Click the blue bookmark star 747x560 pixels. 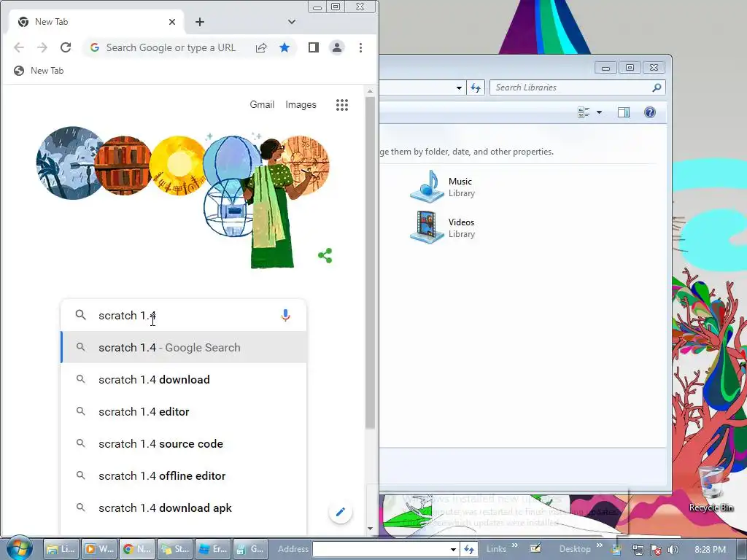285,47
